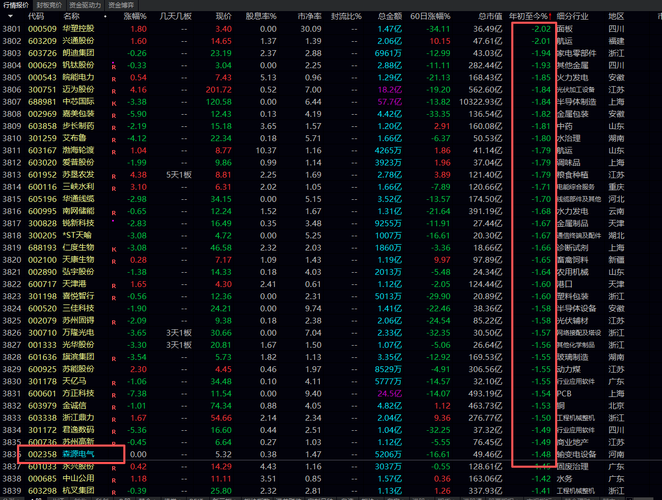662x500 pixels.
Task: Open the 资金驱动力 tab
Action: [x=85, y=5]
